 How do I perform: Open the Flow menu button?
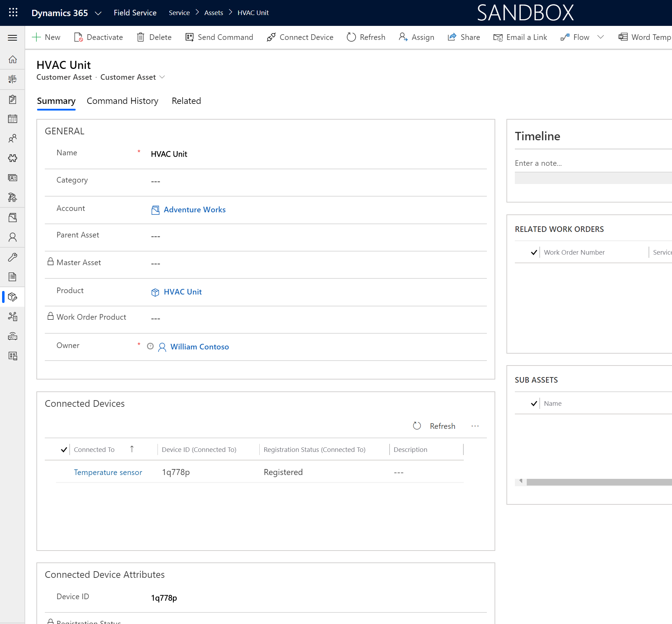coord(575,37)
